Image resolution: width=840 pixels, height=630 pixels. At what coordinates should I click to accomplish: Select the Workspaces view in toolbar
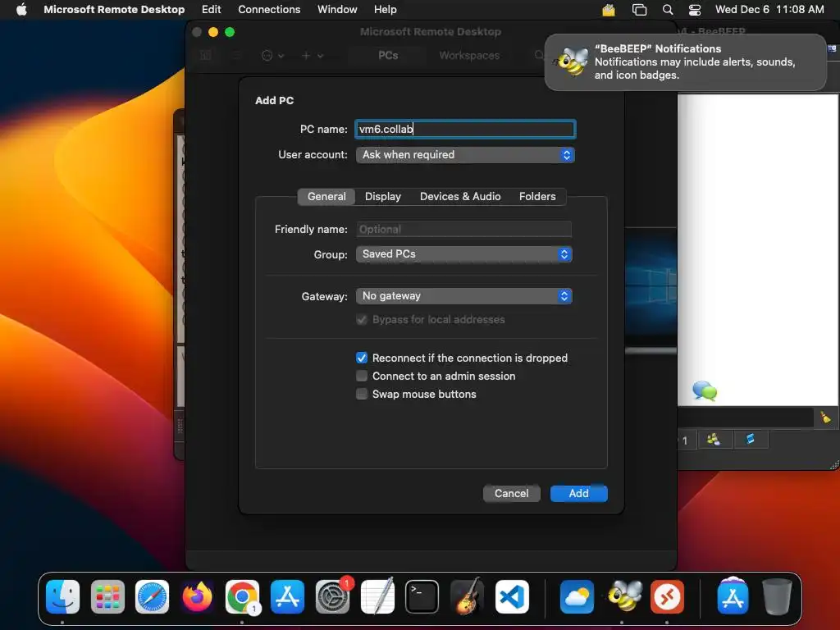(469, 55)
